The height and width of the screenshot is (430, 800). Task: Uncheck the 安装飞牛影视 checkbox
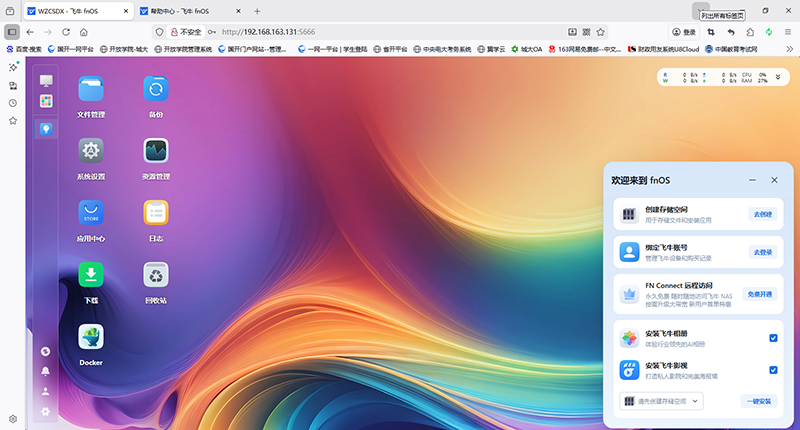773,370
